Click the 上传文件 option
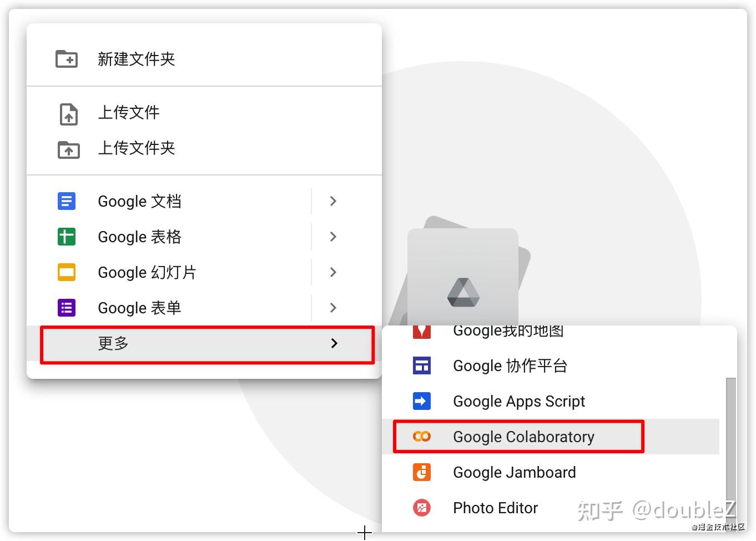Image resolution: width=756 pixels, height=541 pixels. coord(128,113)
